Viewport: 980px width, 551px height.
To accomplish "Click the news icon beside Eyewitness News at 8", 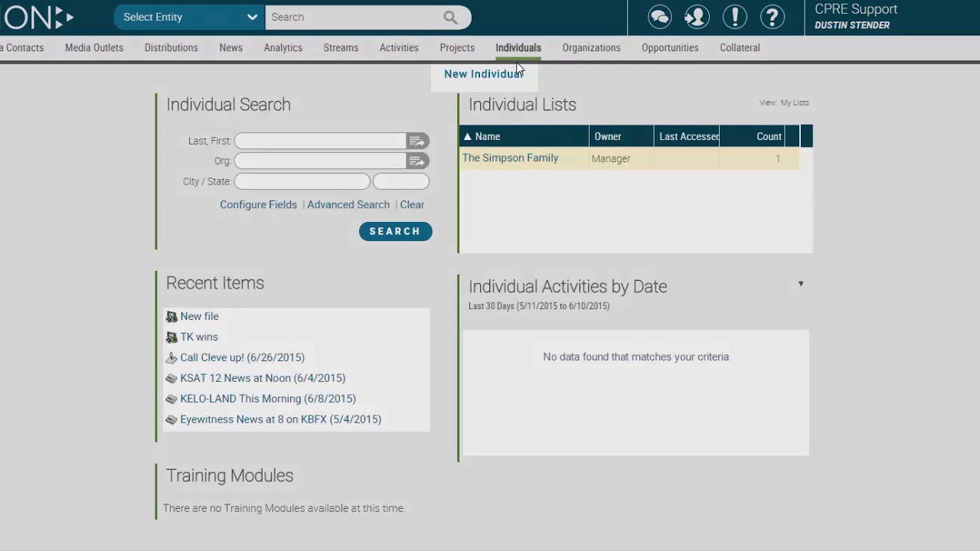I will click(x=171, y=420).
